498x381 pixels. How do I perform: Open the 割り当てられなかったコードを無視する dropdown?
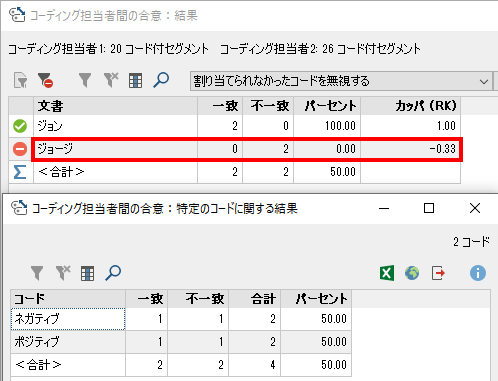341,81
